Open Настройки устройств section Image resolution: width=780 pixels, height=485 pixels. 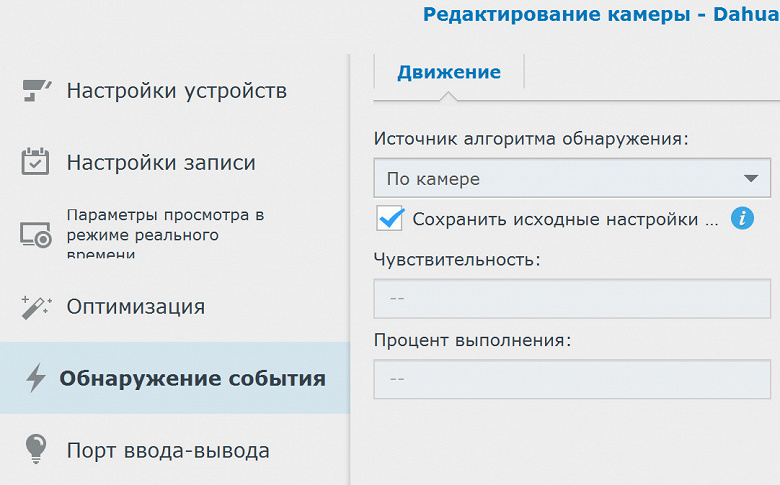click(x=177, y=91)
